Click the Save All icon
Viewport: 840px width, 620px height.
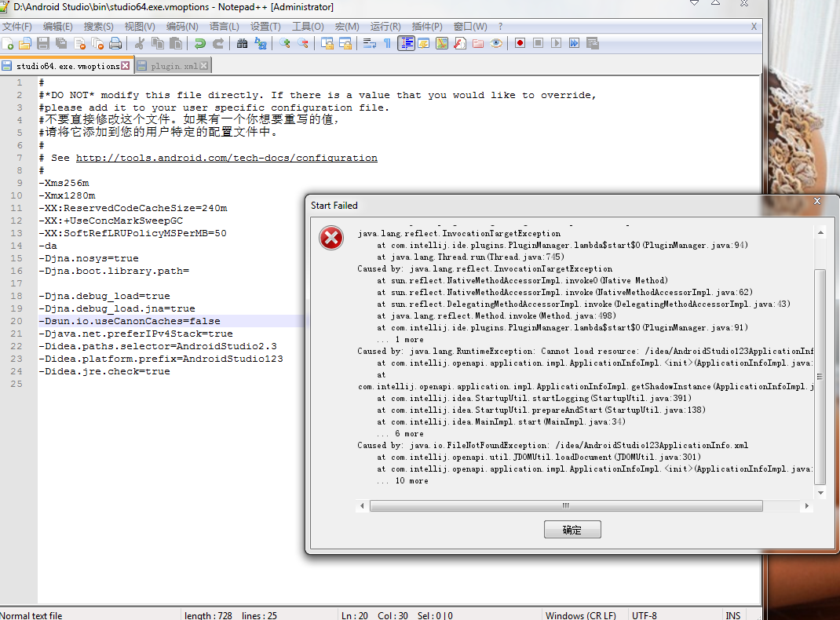61,43
